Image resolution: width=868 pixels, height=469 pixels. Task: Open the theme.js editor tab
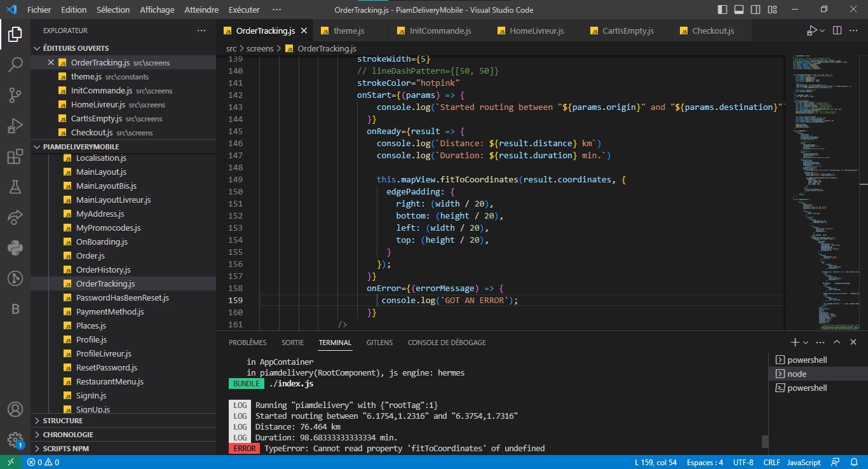point(349,31)
